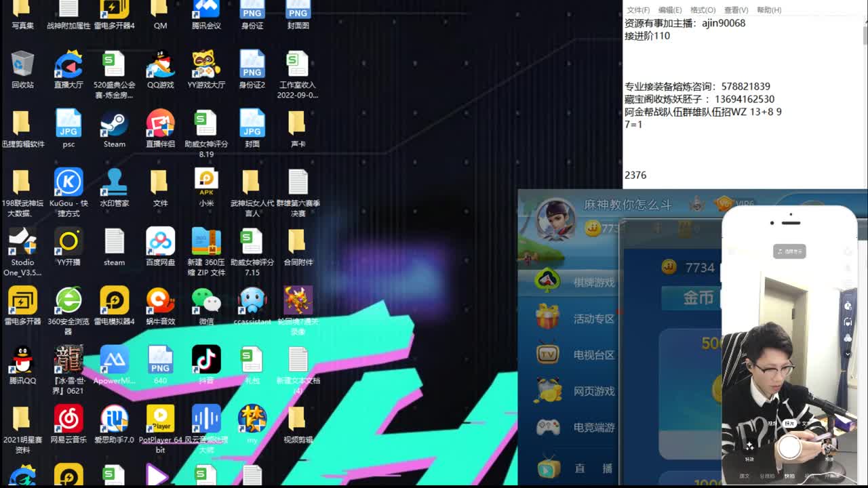
Task: Click the 金币 tab in shop panel
Action: point(692,298)
